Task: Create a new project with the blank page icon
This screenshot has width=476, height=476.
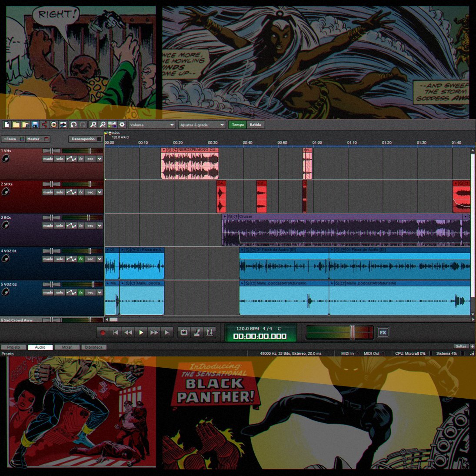Action: click(7, 125)
